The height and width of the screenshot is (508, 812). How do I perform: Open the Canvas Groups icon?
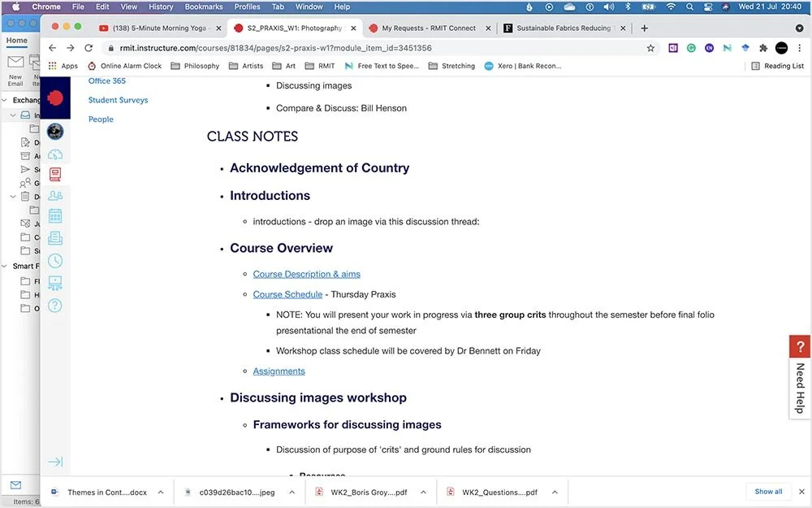pos(55,195)
